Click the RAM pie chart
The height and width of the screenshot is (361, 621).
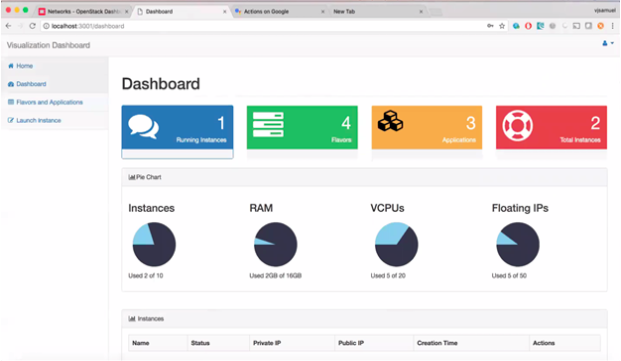point(275,244)
